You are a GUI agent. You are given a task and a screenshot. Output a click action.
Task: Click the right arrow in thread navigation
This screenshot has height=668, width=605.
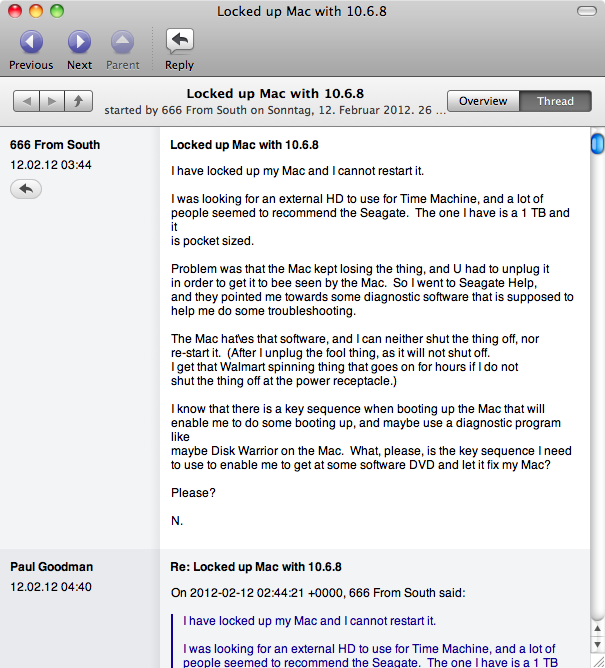pyautogui.click(x=52, y=101)
